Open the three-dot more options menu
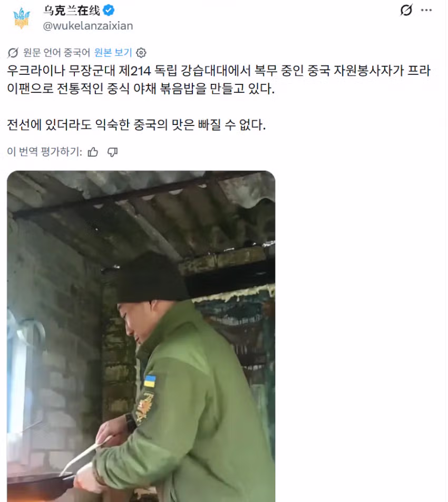The height and width of the screenshot is (502, 448). pyautogui.click(x=426, y=10)
